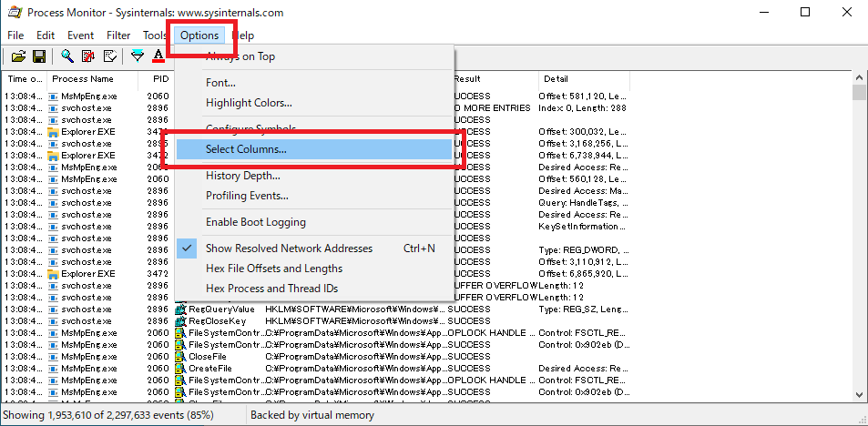Select the 'Index 0, Length: 288' detail cell

582,108
